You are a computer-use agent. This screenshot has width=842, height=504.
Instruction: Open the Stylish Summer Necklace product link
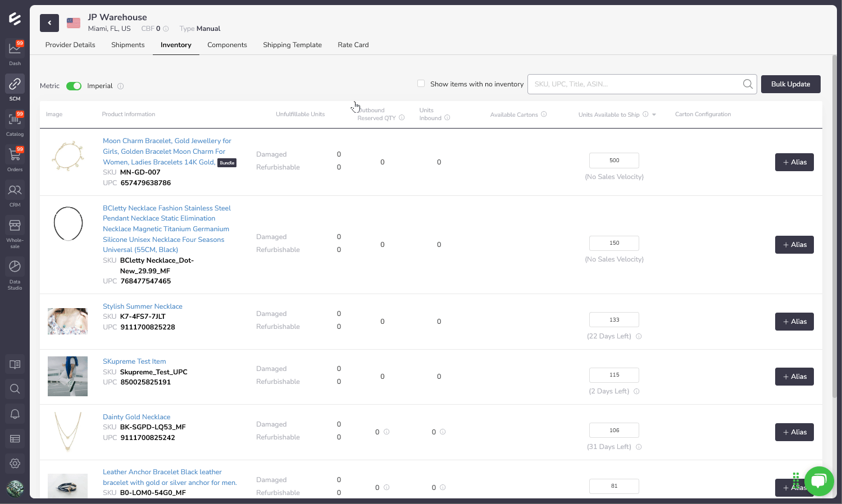[143, 306]
